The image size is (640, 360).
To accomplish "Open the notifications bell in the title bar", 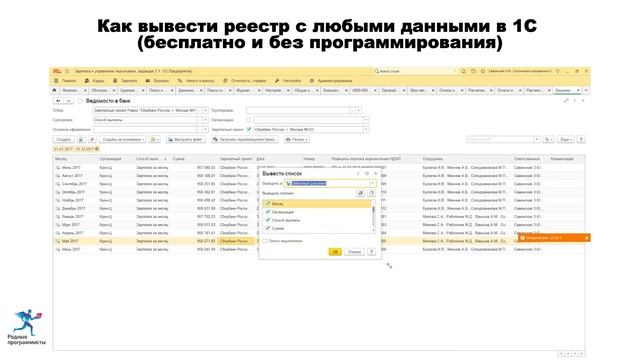I will pyautogui.click(x=464, y=71).
